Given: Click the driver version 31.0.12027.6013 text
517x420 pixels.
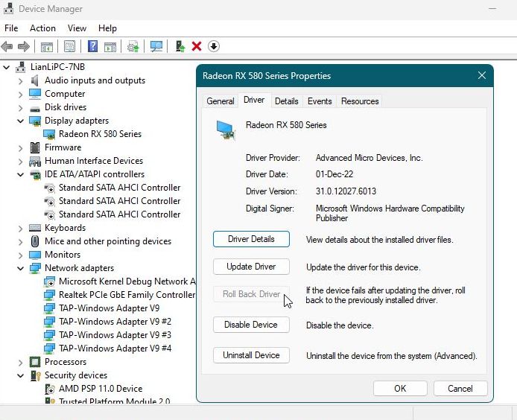Looking at the screenshot, I should [x=346, y=191].
